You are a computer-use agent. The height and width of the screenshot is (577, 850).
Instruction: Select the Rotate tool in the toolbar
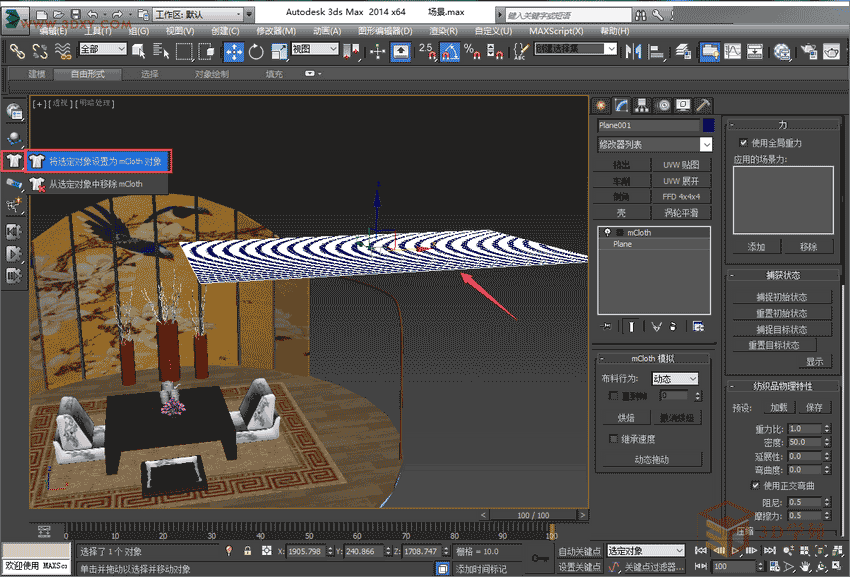click(x=256, y=52)
